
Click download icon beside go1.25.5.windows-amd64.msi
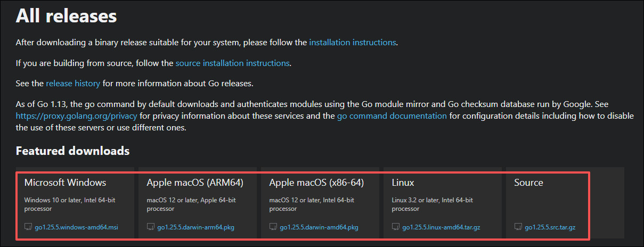[28, 227]
